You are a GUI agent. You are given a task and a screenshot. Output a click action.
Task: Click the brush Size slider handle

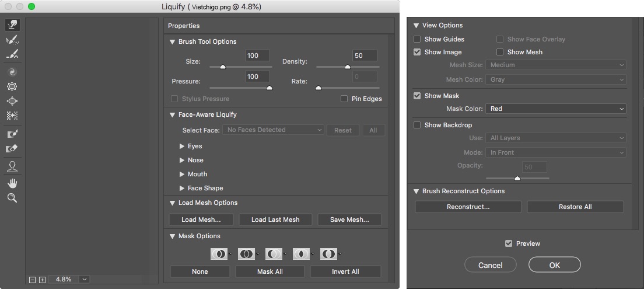point(223,67)
